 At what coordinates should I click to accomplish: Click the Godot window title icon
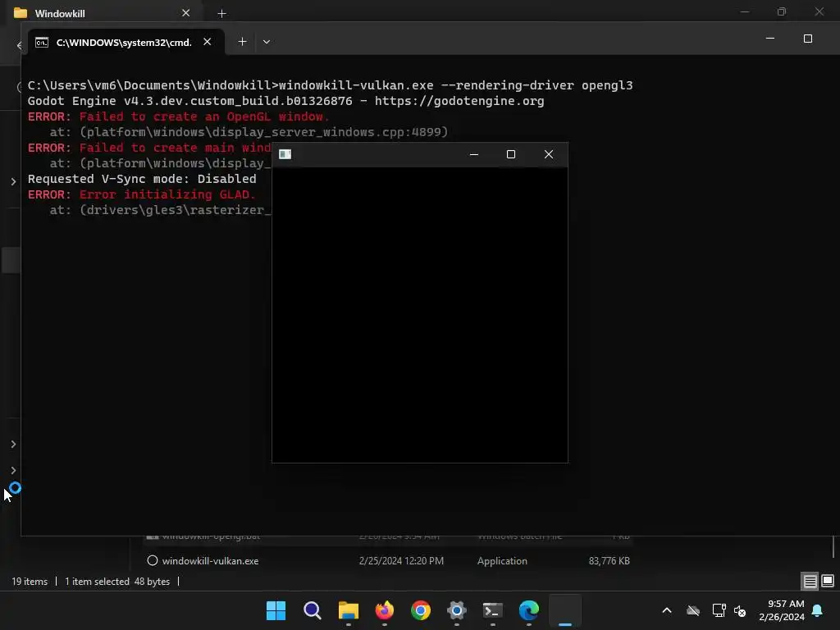[x=285, y=154]
